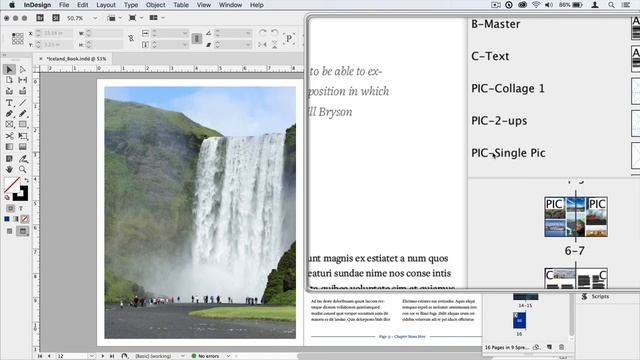Select the Content Placer tool

tap(23, 91)
